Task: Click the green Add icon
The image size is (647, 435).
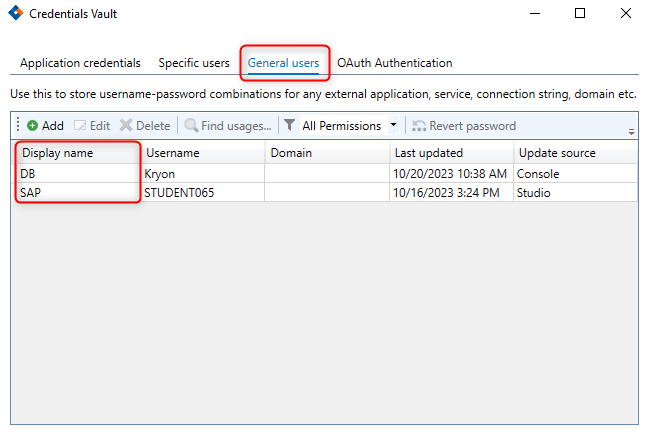Action: [32, 126]
